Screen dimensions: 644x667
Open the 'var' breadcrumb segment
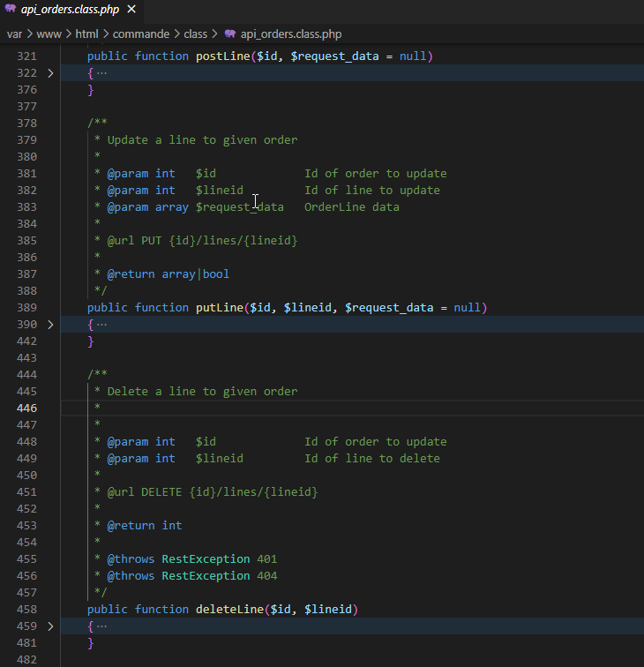point(14,34)
